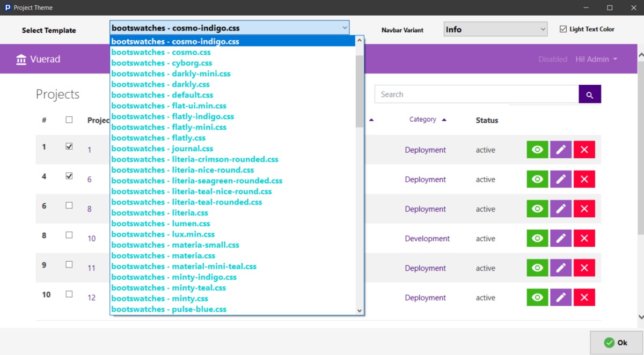Open the project 11 link
The height and width of the screenshot is (355, 644).
[91, 268]
